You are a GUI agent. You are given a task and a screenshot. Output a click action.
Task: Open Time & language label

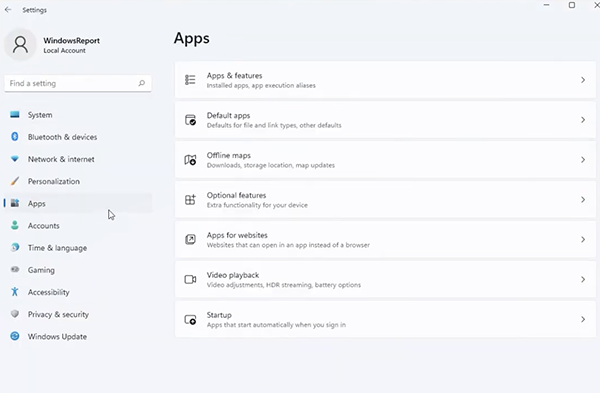57,248
